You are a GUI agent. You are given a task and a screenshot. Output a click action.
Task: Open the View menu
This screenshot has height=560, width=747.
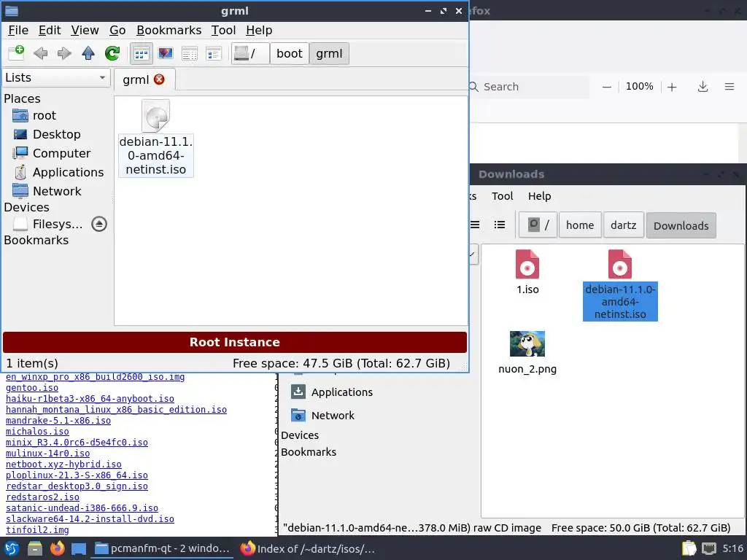(x=85, y=30)
